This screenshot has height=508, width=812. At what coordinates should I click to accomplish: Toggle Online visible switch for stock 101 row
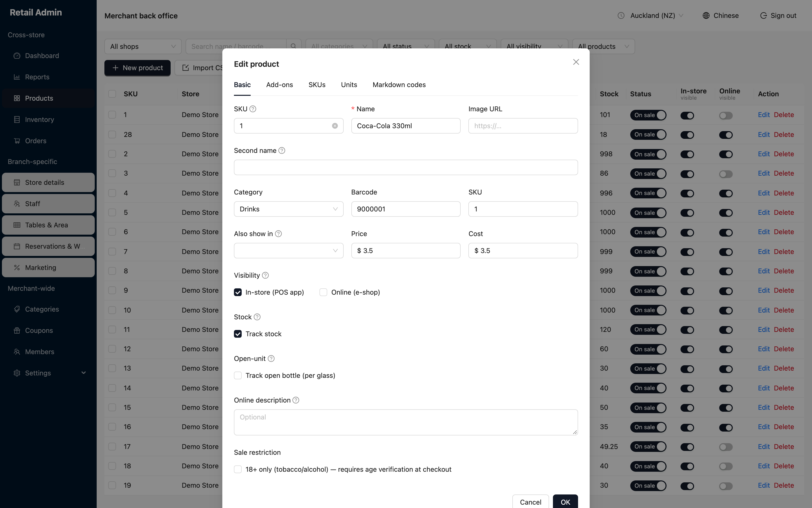726,116
